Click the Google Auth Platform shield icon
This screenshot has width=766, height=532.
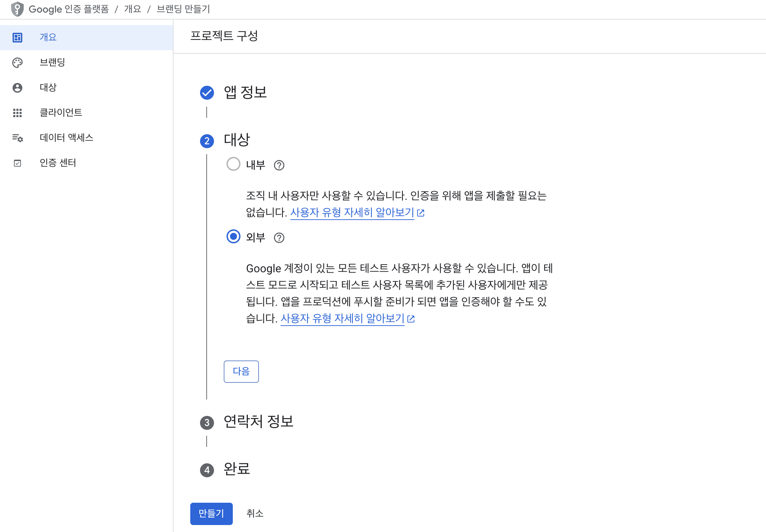coord(17,9)
